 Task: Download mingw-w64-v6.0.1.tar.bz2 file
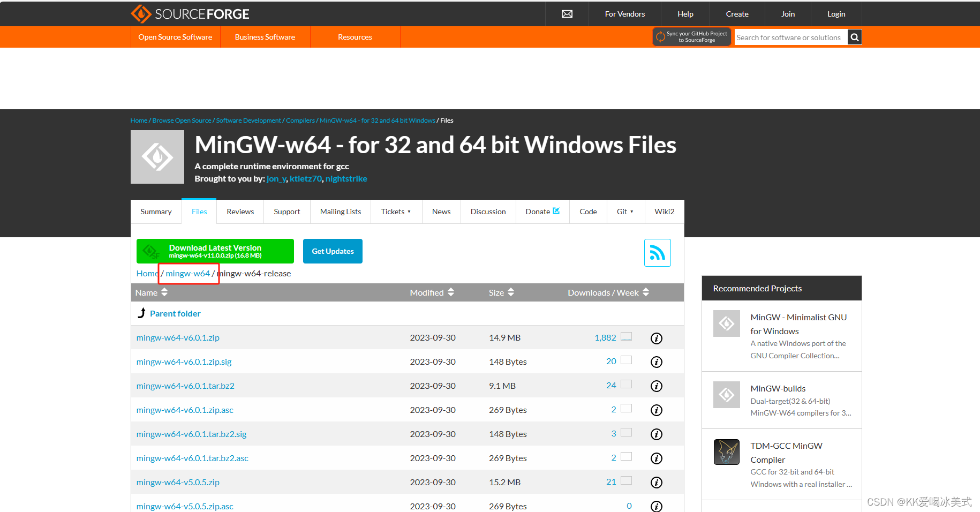[x=185, y=386]
